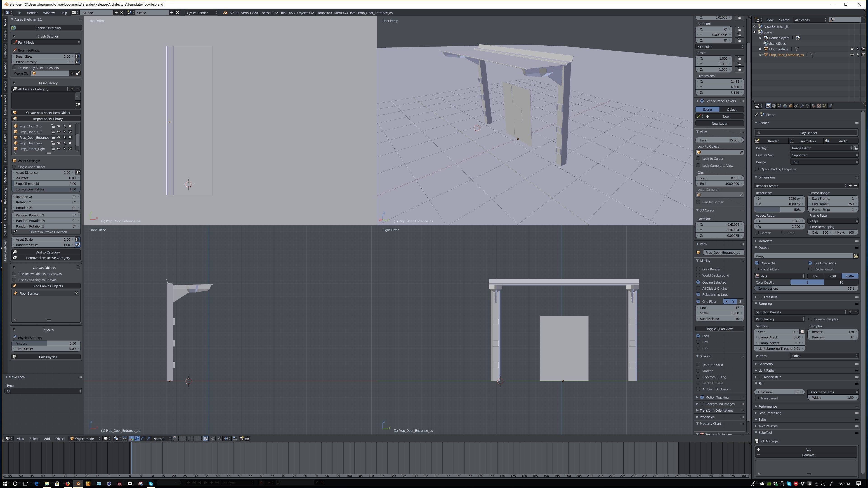This screenshot has width=868, height=488.
Task: Open the Modifiers properties tab wrench icon
Action: click(x=802, y=106)
